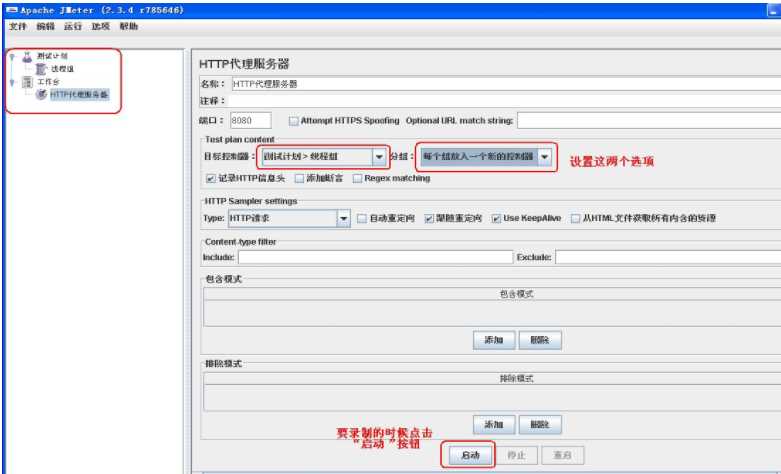Uncheck 跟随重定向 checkbox
This screenshot has width=781, height=474.
coord(429,219)
